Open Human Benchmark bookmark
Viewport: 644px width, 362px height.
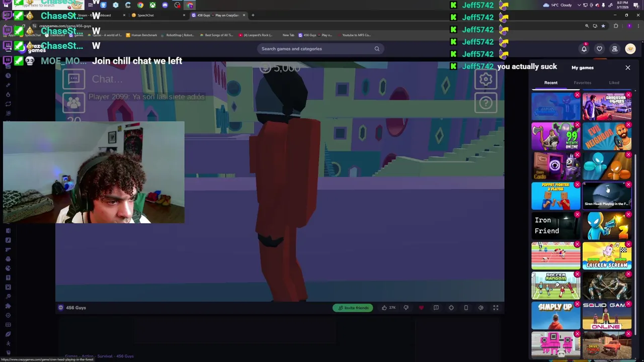pos(141,35)
